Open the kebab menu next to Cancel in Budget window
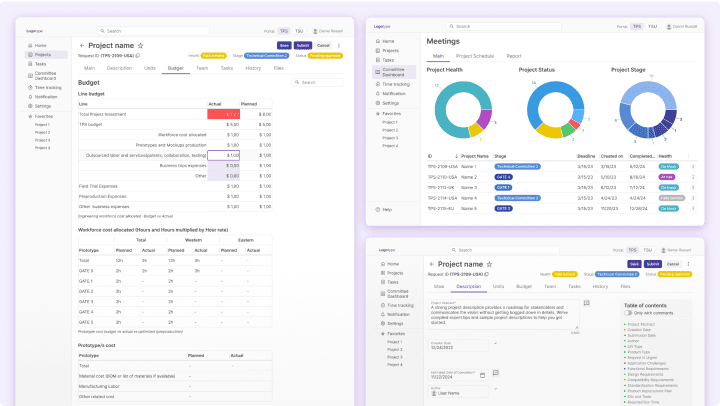 click(x=339, y=45)
